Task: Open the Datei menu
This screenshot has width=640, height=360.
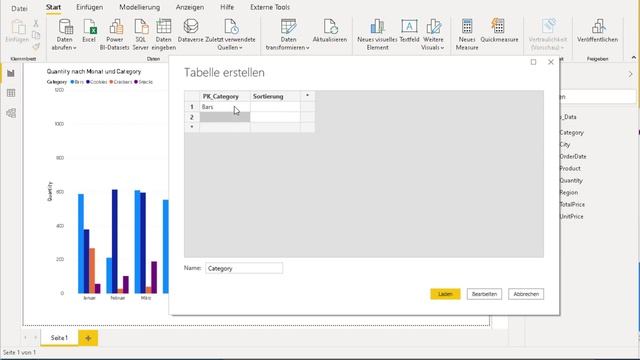Action: tap(19, 8)
